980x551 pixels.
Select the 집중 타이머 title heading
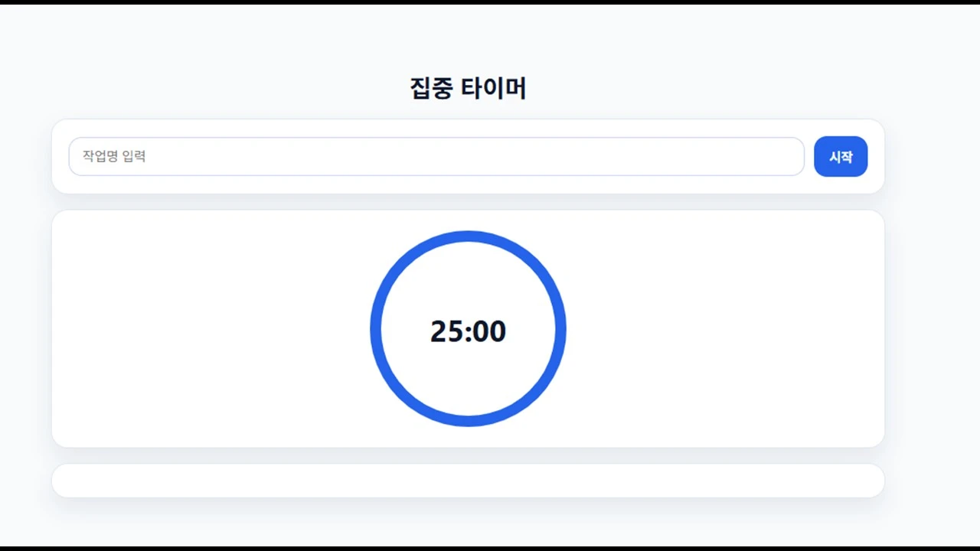pyautogui.click(x=467, y=87)
